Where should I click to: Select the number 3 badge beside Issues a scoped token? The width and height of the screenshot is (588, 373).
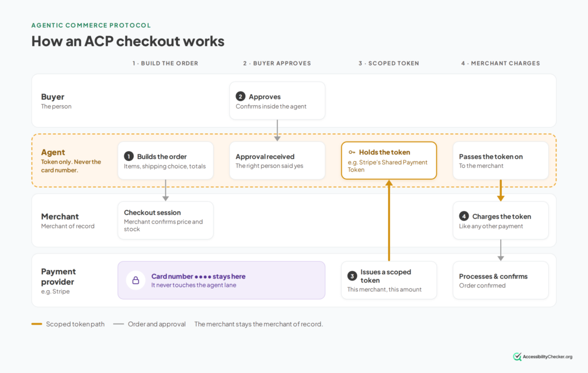tap(352, 276)
